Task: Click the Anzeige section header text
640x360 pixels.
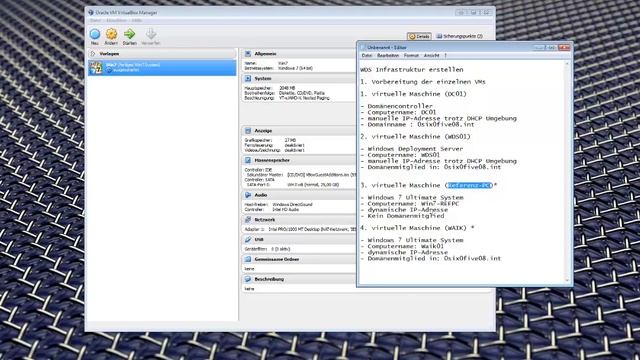Action: [263, 131]
